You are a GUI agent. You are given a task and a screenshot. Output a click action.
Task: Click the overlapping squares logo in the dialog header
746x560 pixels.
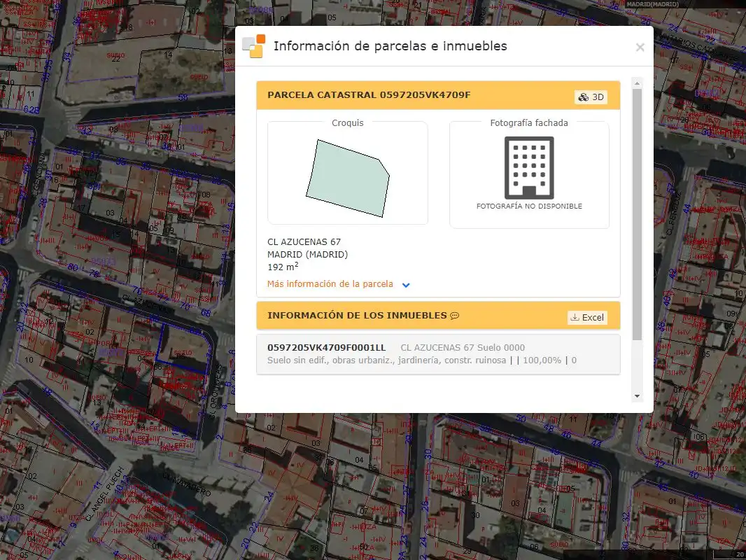click(253, 46)
